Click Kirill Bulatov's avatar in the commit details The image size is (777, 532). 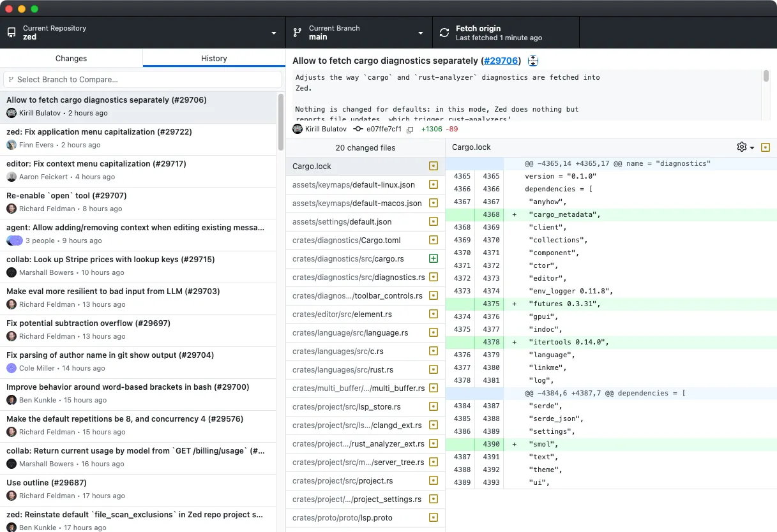(x=297, y=129)
